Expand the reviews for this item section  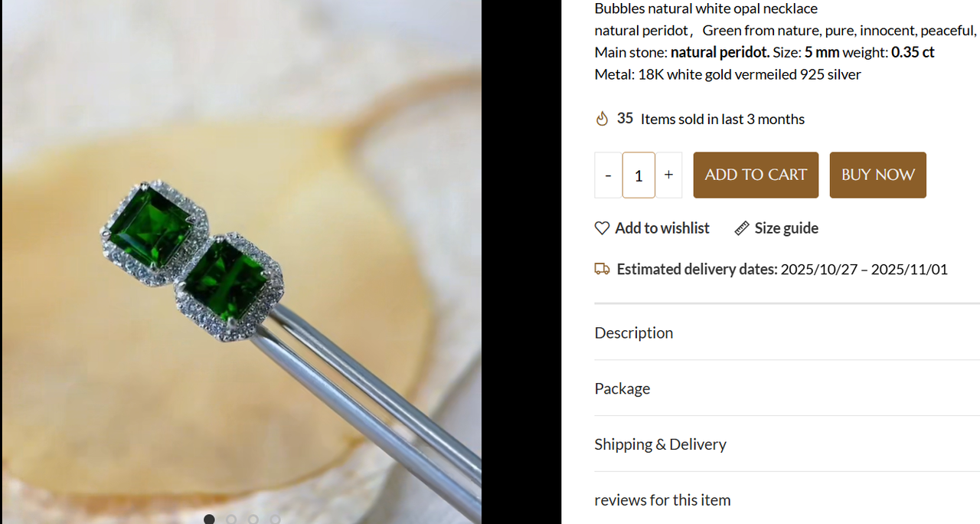[x=662, y=500]
